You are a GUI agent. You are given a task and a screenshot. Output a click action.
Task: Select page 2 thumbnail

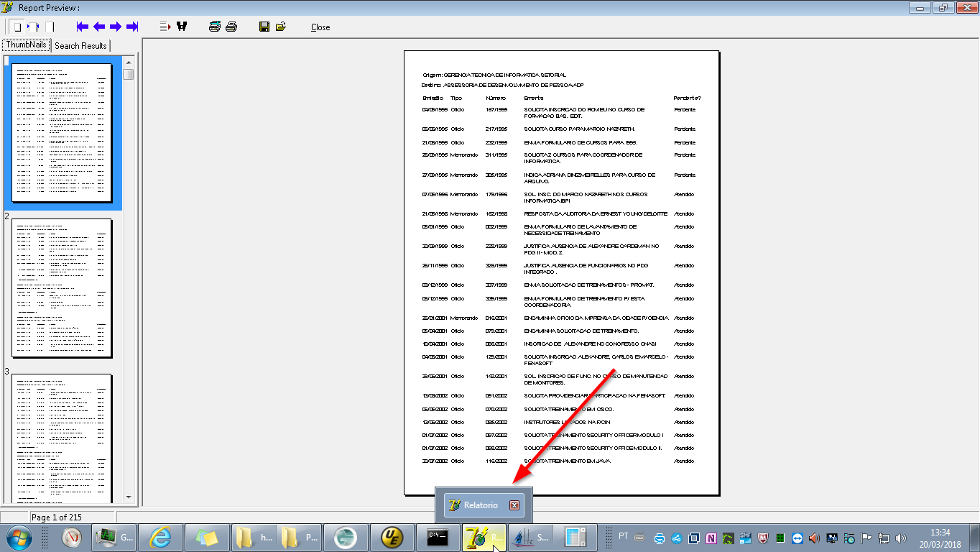click(x=62, y=287)
